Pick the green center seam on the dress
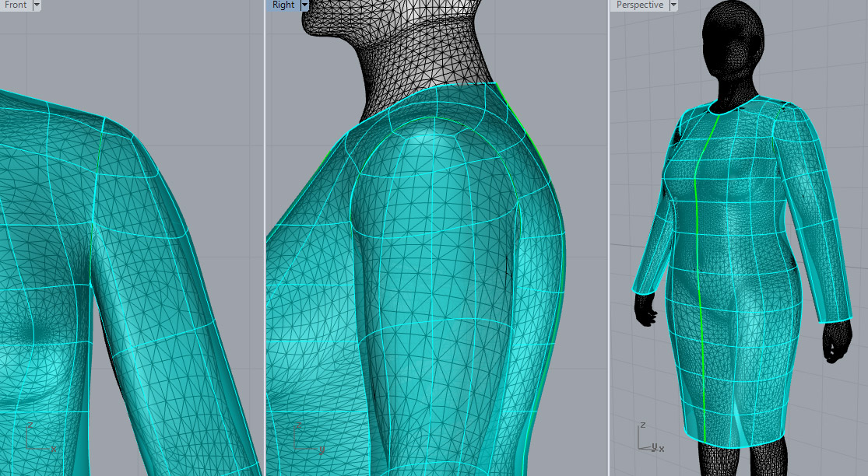The image size is (868, 476). (697, 272)
